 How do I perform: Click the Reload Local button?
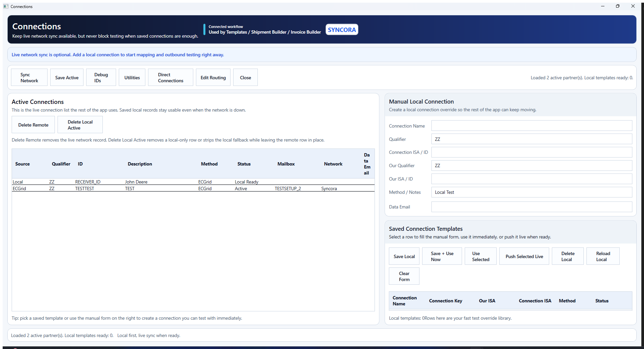coord(602,256)
